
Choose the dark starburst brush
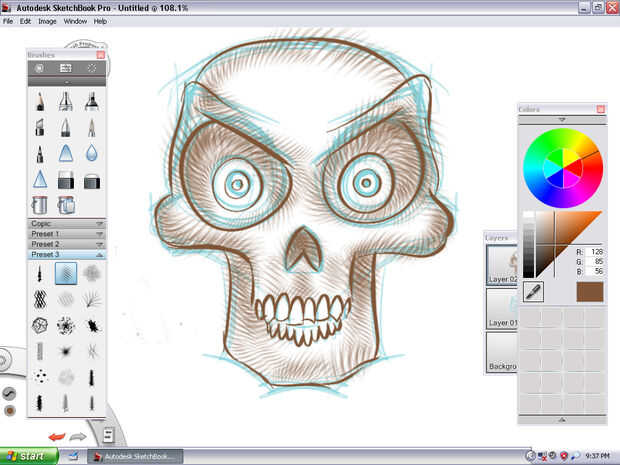pyautogui.click(x=66, y=351)
